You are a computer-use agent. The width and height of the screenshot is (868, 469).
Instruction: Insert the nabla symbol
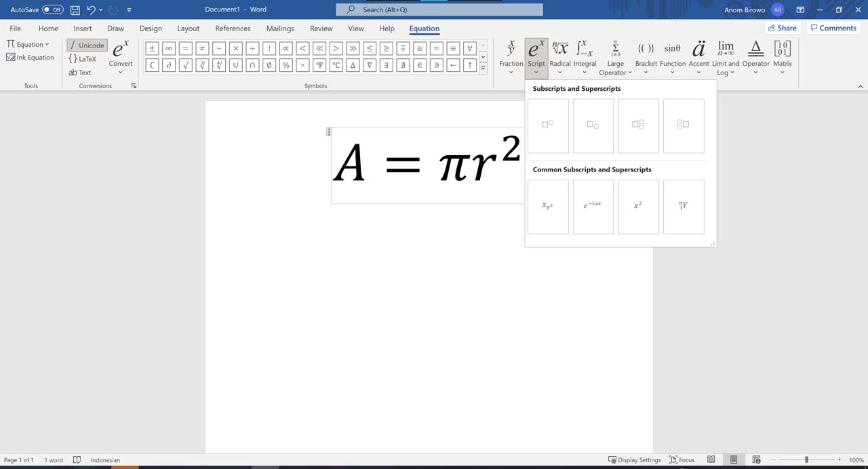(370, 65)
